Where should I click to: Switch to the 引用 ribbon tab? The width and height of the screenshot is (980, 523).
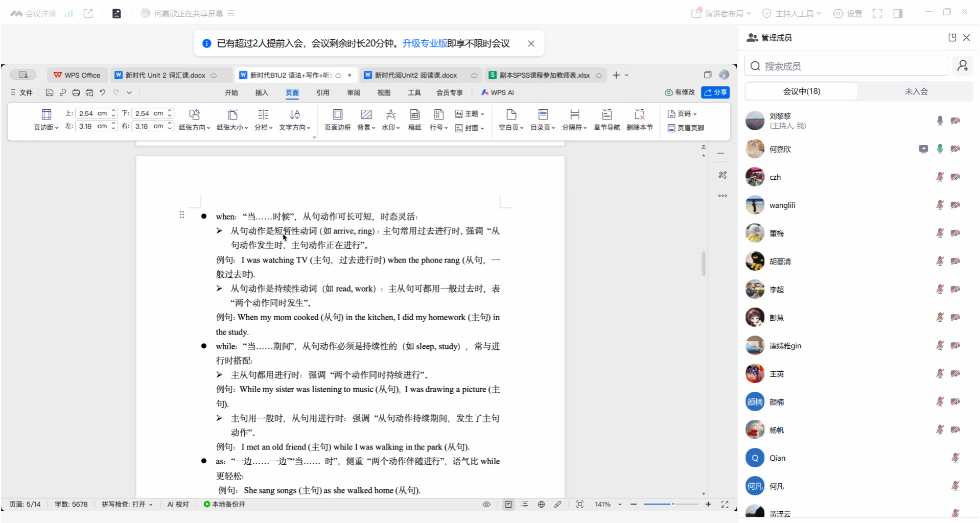tap(322, 92)
